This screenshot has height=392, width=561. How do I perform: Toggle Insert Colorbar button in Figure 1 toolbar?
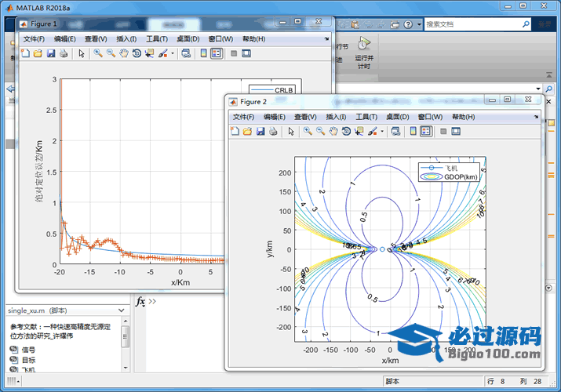[x=203, y=53]
